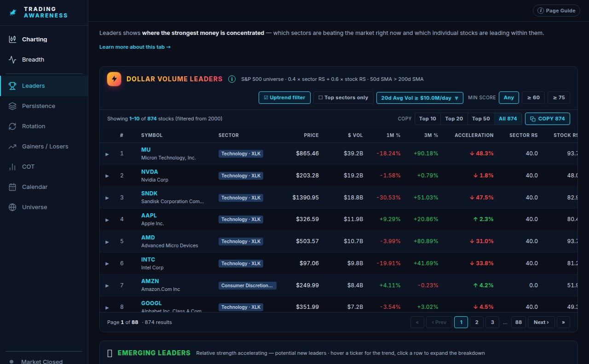
Task: Click the Trading Awareness bull logo
Action: (x=13, y=12)
